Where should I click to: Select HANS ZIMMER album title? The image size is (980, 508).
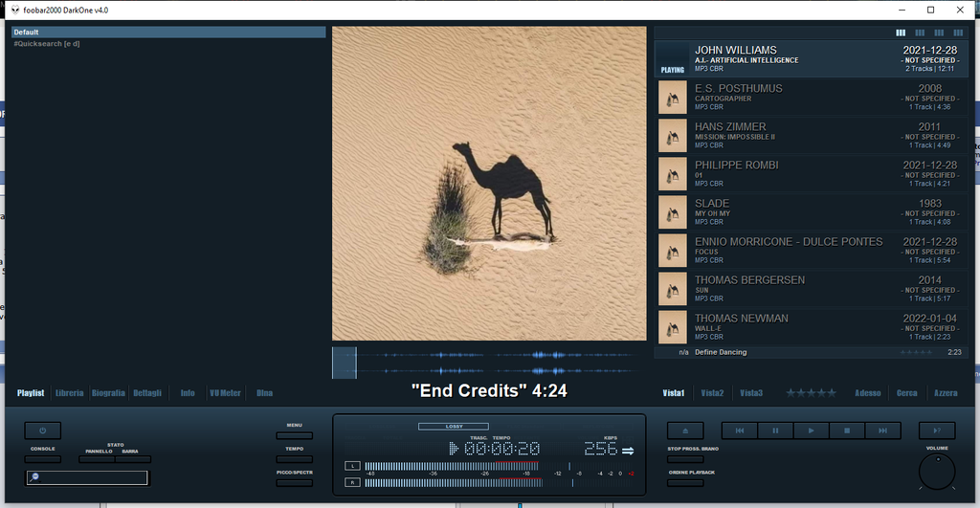730,127
